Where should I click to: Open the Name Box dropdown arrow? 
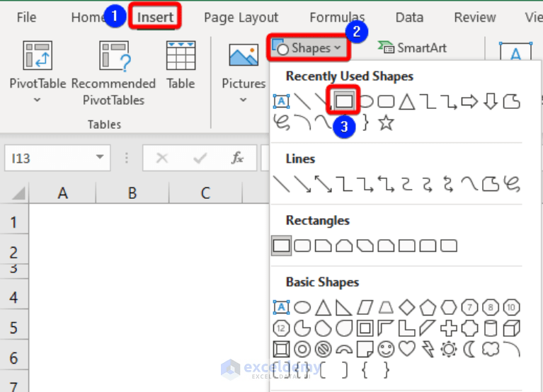pos(100,157)
